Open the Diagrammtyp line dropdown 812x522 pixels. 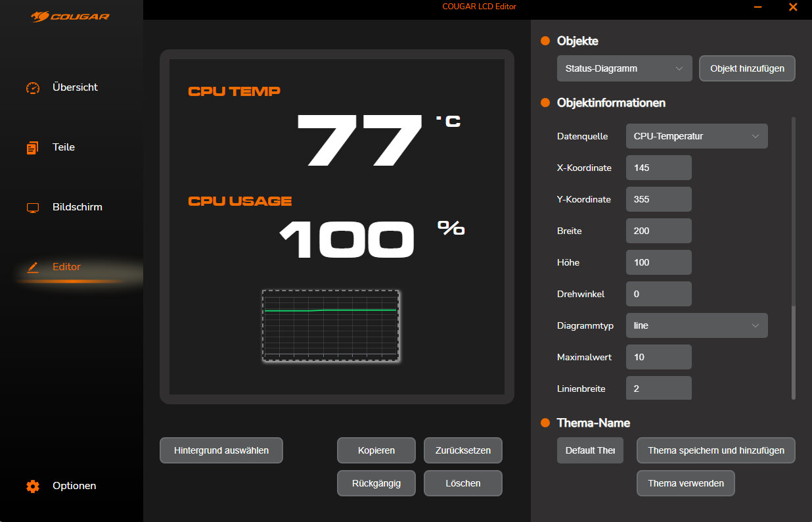[x=696, y=325]
